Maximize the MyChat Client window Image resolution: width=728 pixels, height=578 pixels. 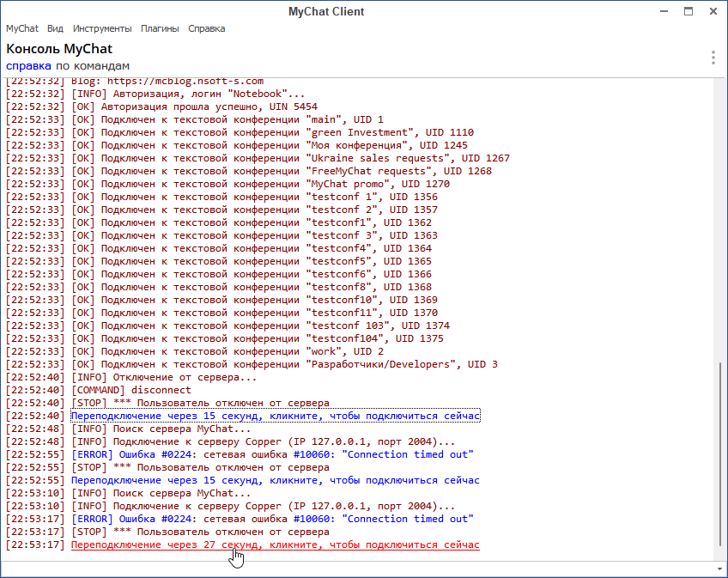pyautogui.click(x=689, y=11)
